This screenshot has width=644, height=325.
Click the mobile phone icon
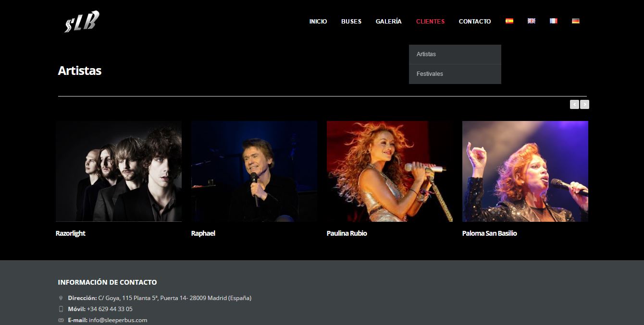coord(61,309)
